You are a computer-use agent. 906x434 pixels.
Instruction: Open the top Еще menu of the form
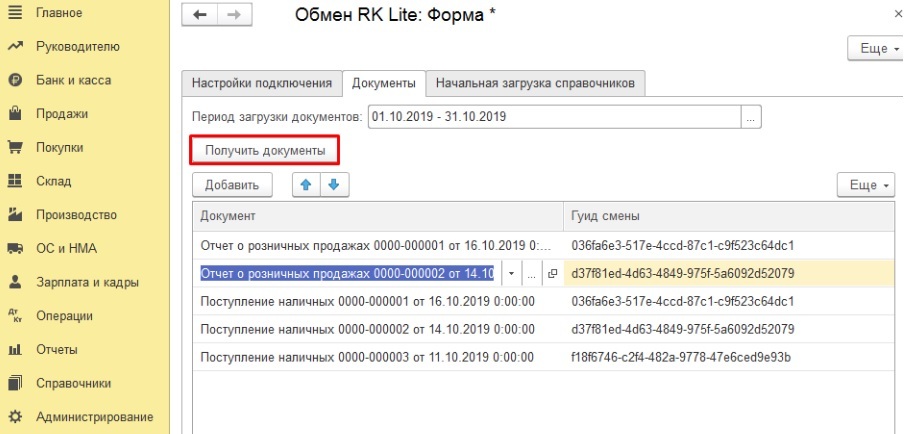(x=877, y=49)
